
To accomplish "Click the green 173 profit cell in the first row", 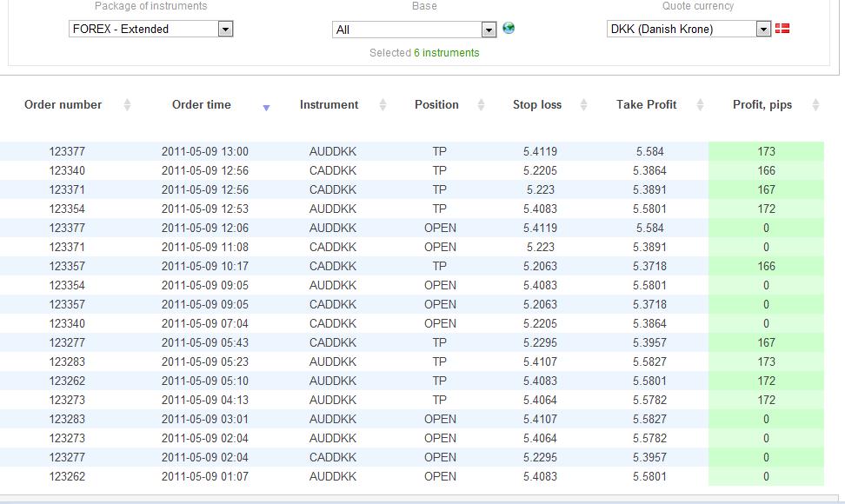I will coord(766,151).
